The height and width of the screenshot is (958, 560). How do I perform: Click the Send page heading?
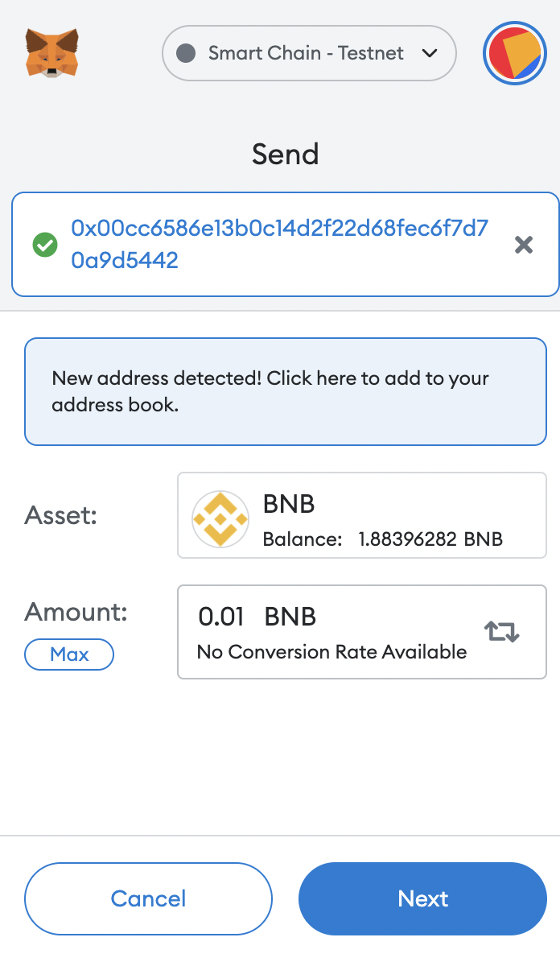point(286,154)
